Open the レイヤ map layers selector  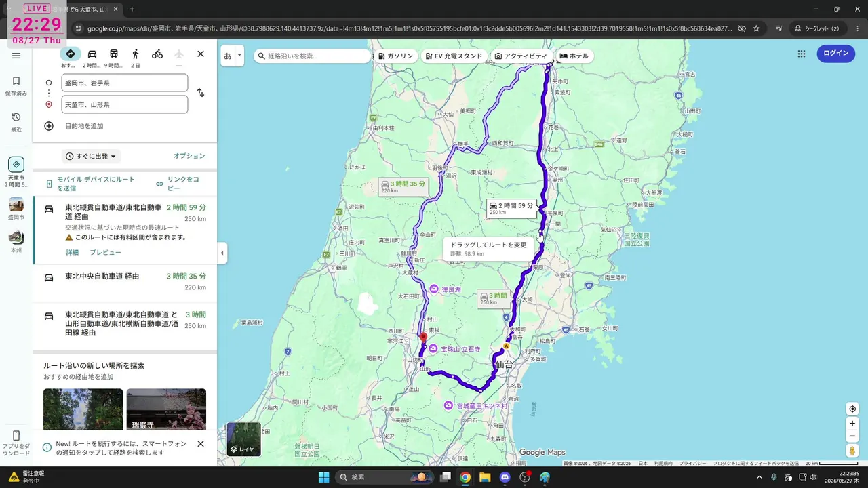pos(243,439)
